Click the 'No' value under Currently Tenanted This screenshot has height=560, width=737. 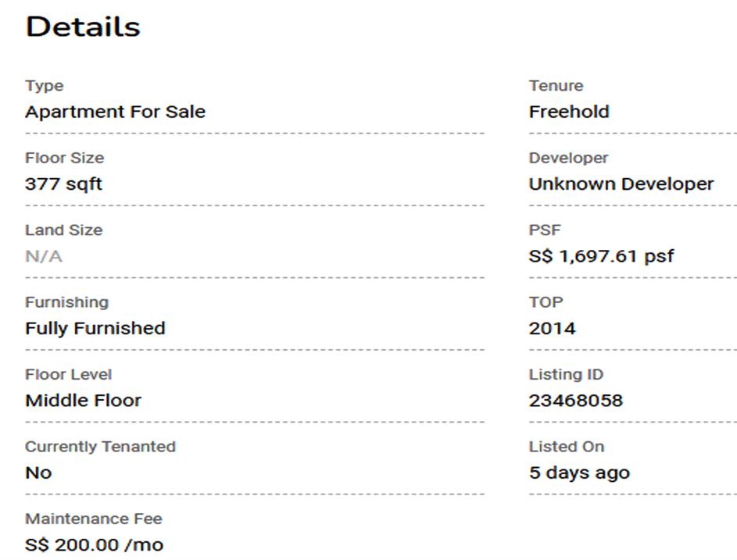point(38,473)
